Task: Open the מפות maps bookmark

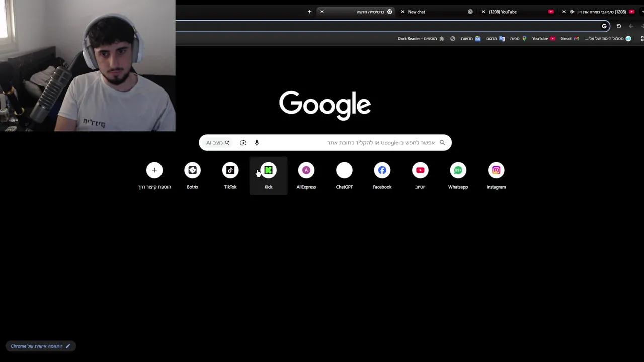Action: [x=518, y=39]
